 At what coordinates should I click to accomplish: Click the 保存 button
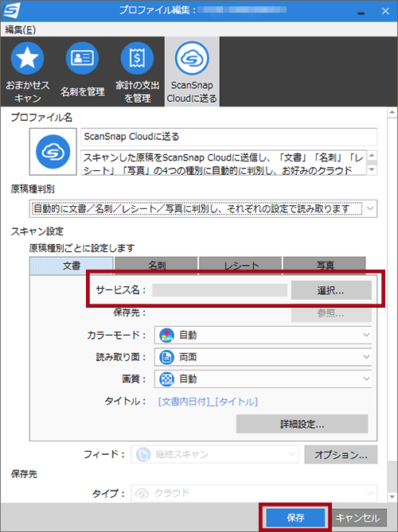pos(295,518)
